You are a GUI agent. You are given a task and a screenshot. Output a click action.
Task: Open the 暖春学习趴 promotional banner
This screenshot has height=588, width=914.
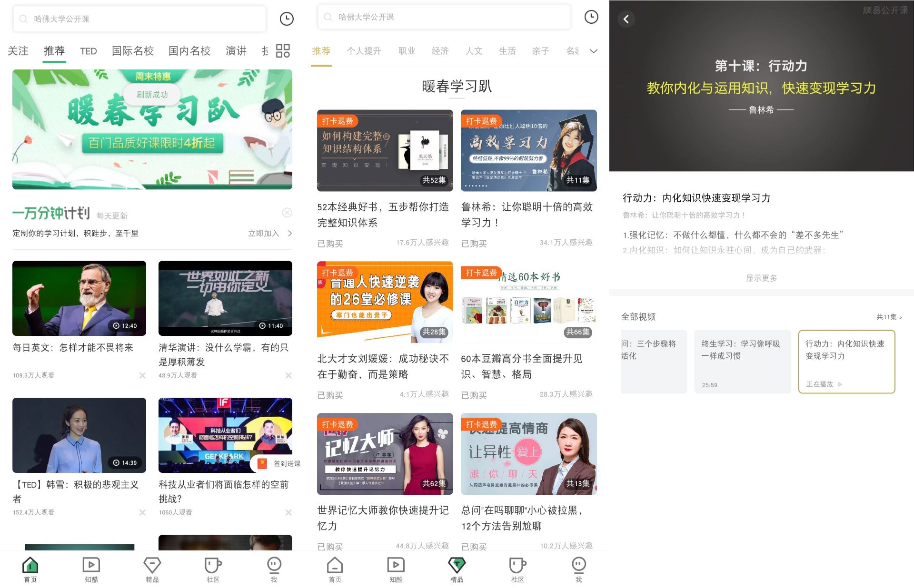[x=152, y=129]
